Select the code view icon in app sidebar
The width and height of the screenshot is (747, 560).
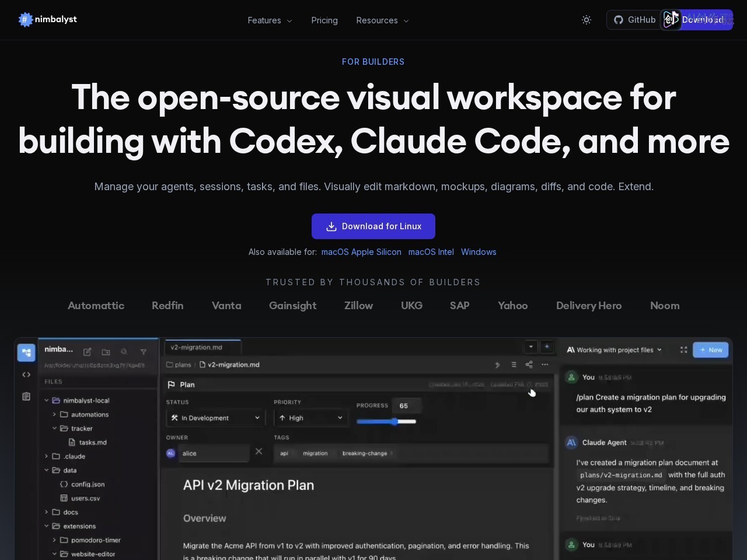pyautogui.click(x=26, y=374)
